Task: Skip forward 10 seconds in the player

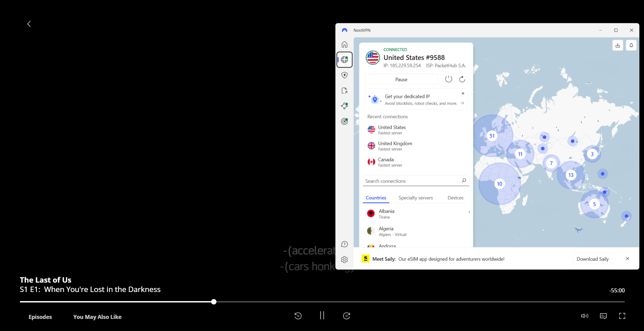Action: coord(347,316)
